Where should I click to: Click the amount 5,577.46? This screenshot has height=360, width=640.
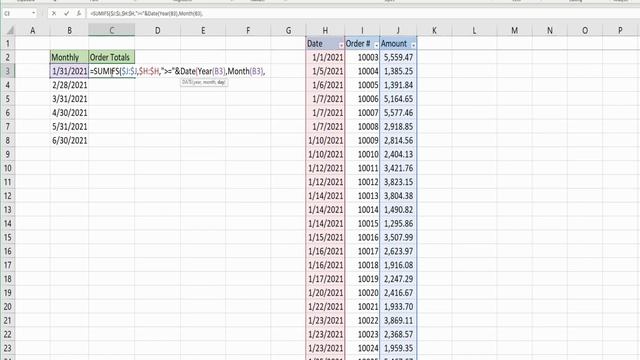[x=398, y=113]
